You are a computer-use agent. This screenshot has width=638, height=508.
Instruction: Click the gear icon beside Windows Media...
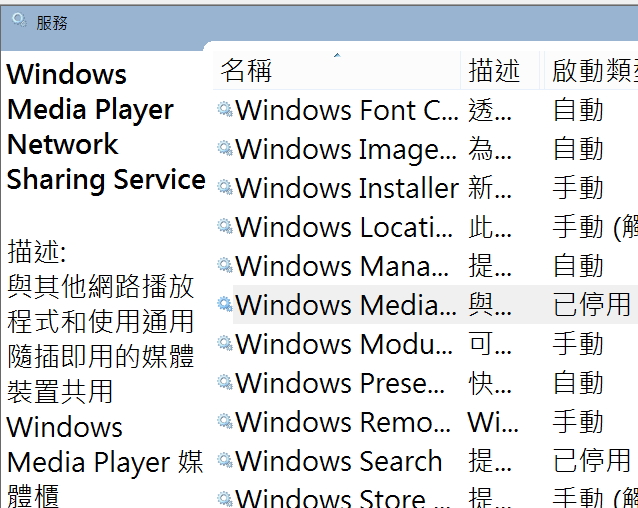point(225,304)
